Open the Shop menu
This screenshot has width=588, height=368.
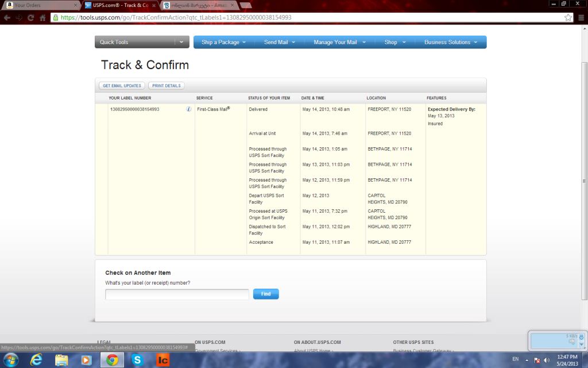(x=395, y=42)
